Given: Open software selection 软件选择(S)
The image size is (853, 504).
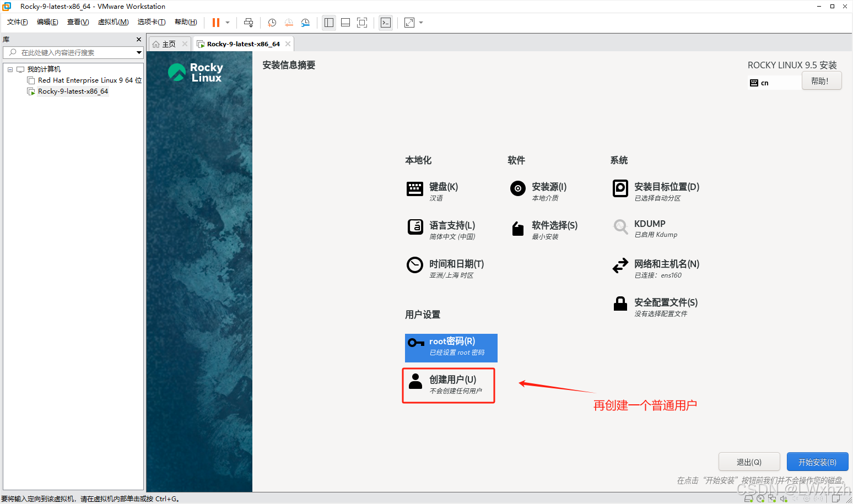Looking at the screenshot, I should 544,230.
